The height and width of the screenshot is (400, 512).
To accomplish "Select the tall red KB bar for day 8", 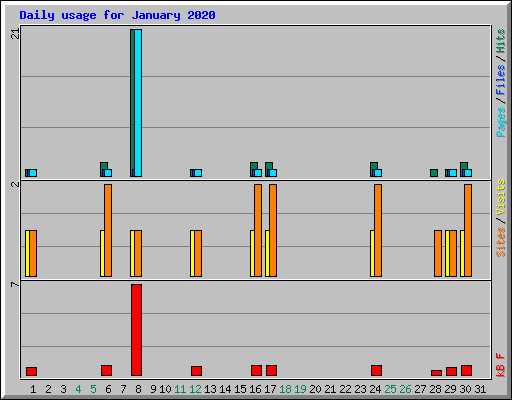I will point(136,330).
